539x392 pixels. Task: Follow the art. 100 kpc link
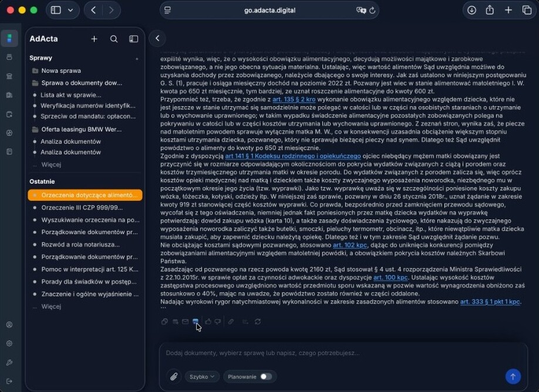pos(390,277)
